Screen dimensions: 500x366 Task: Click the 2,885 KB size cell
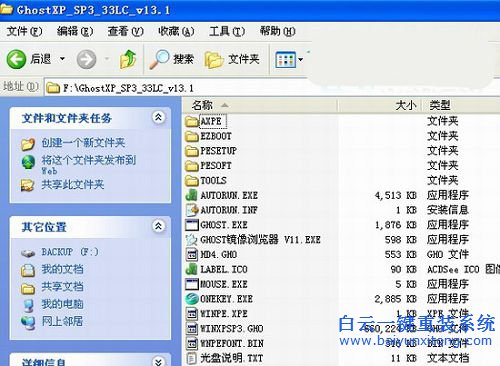(396, 299)
